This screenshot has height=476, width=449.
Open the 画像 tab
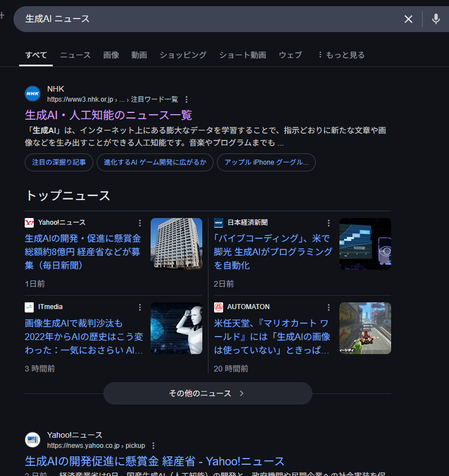click(x=111, y=55)
